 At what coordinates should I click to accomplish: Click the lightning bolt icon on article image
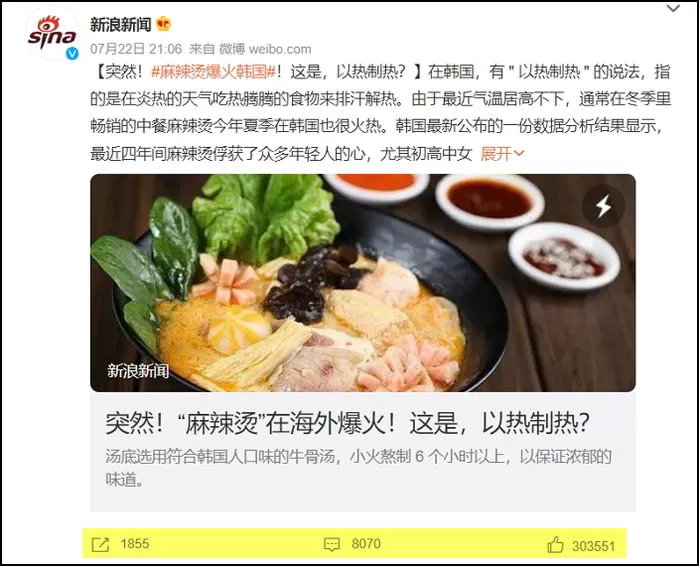603,206
